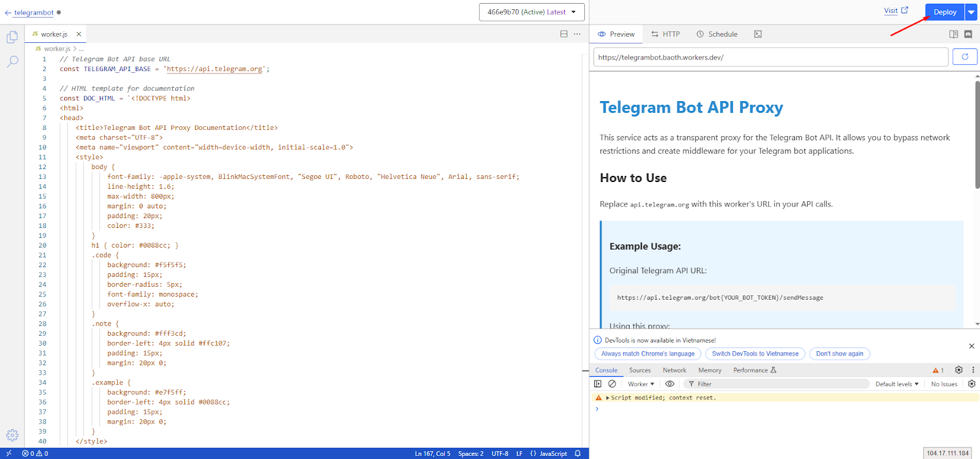Image resolution: width=980 pixels, height=459 pixels.
Task: Click UTF-8 encoding in status bar
Action: [x=500, y=453]
